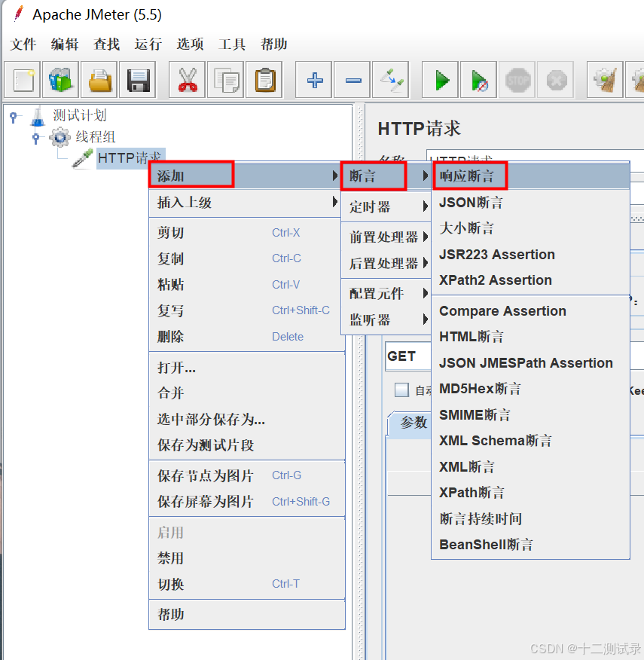Open the 工具 menu

[232, 44]
